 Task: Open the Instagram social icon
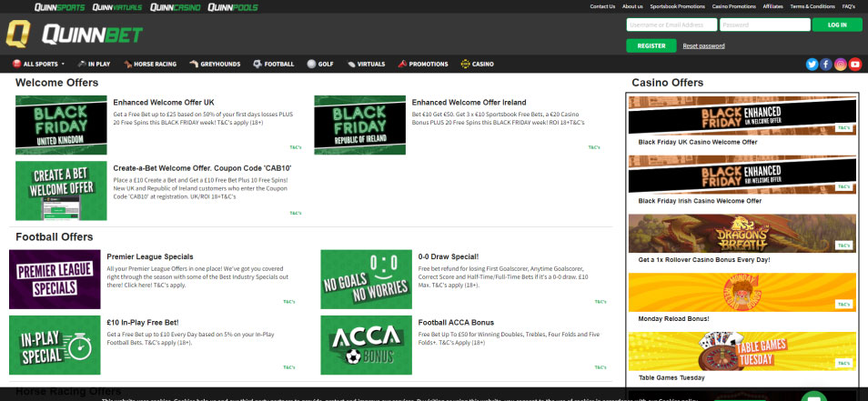(841, 65)
